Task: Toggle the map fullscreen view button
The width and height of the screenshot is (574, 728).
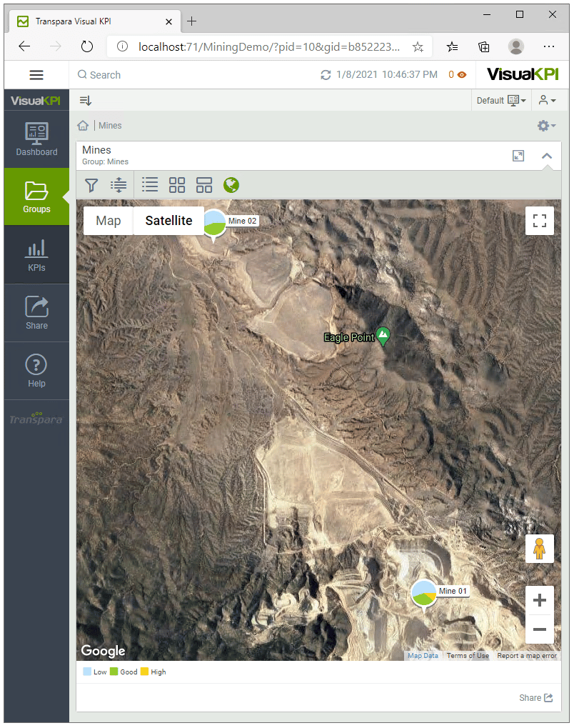Action: 540,221
